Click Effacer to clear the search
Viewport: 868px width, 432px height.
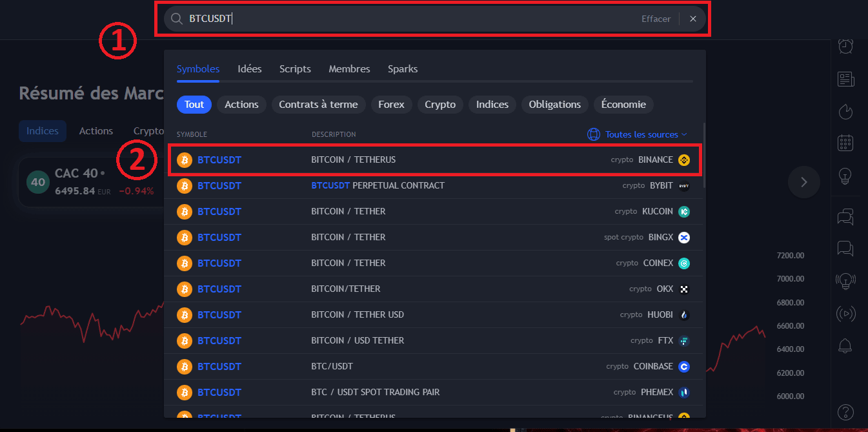pos(656,19)
